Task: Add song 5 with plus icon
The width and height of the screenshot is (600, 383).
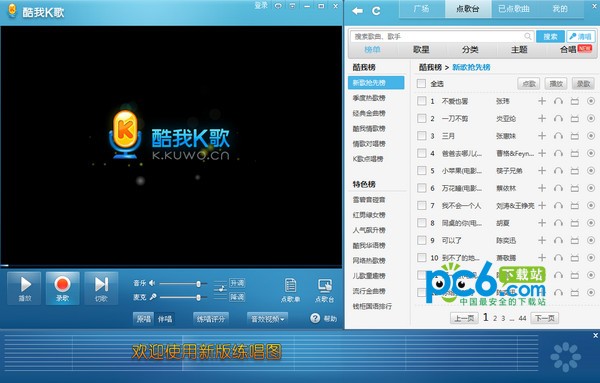Action: click(x=542, y=171)
